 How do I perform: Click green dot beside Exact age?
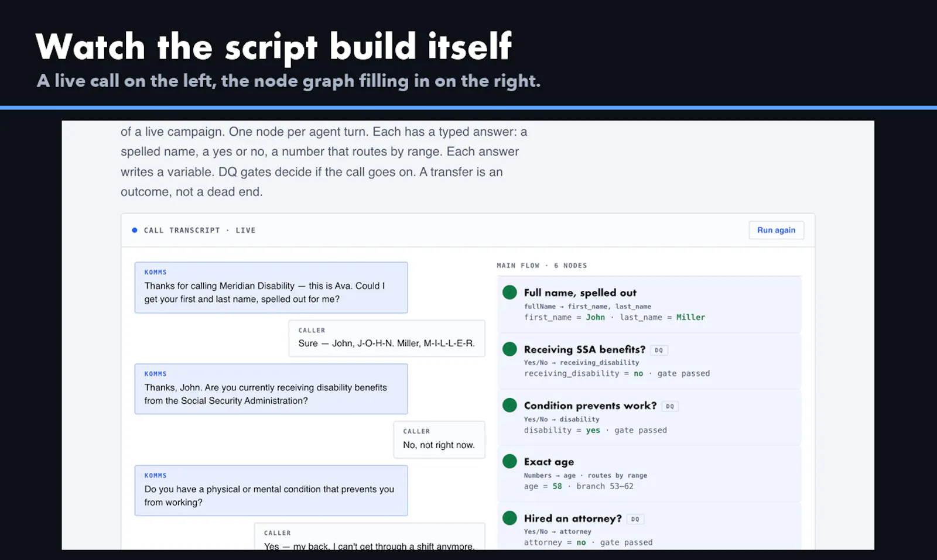point(509,461)
